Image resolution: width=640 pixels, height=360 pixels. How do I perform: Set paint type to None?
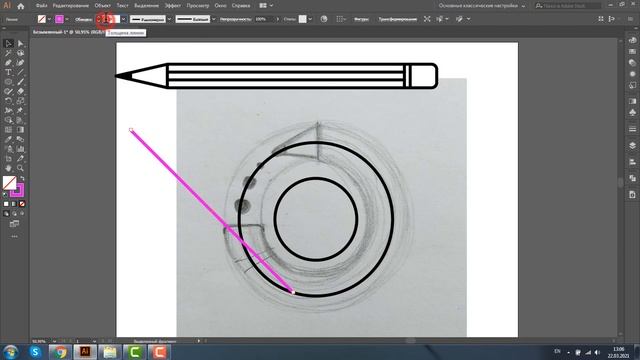tap(22, 204)
